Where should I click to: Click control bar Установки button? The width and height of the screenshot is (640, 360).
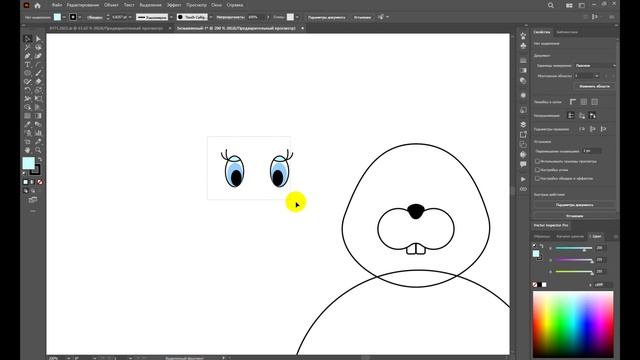[x=362, y=17]
